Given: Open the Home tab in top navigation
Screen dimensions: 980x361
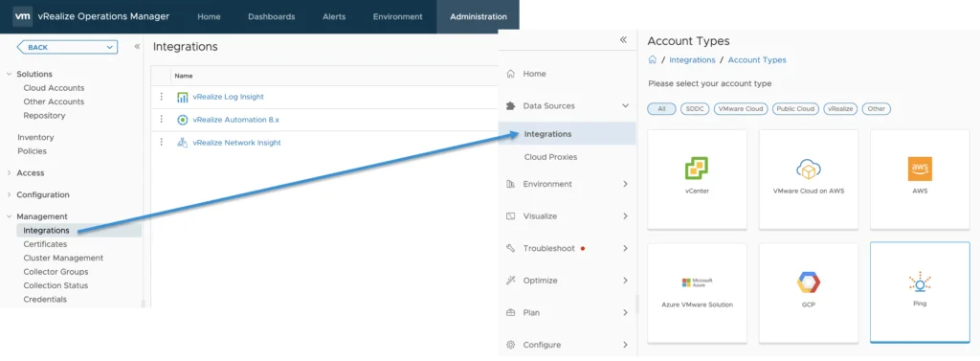Looking at the screenshot, I should [x=209, y=17].
